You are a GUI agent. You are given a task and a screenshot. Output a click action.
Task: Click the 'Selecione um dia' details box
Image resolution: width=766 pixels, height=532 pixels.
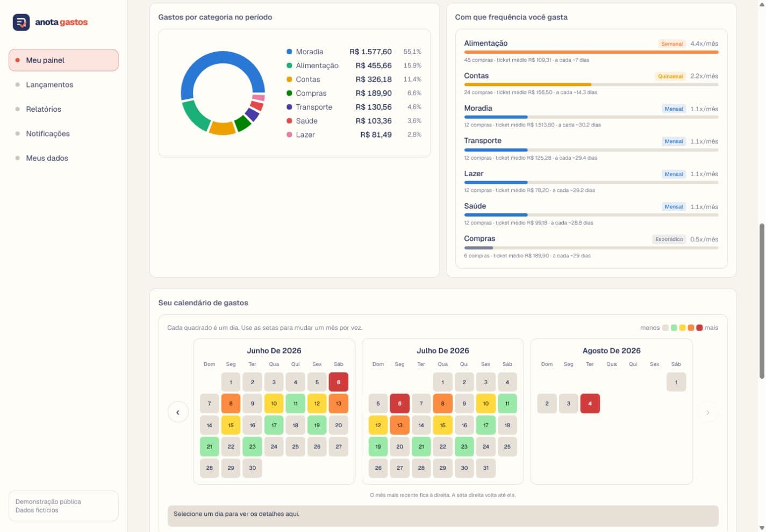tap(443, 516)
